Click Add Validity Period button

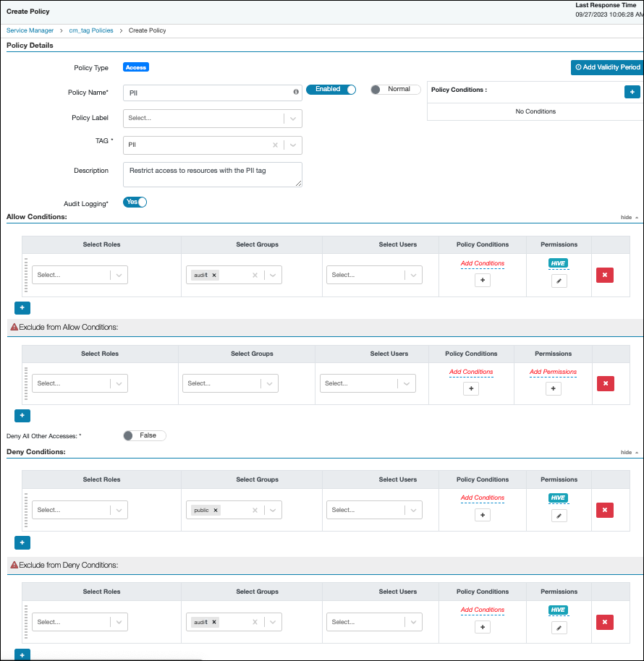point(607,67)
